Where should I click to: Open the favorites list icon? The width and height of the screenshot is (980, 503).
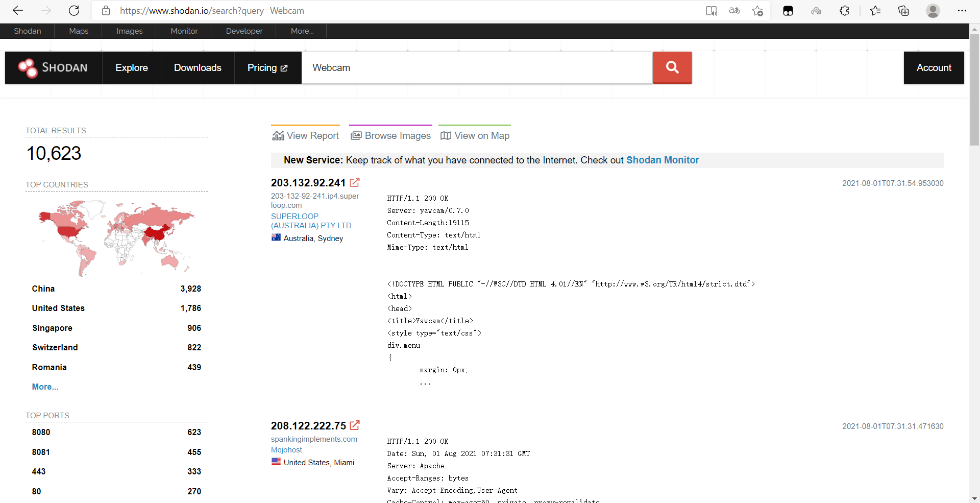875,11
